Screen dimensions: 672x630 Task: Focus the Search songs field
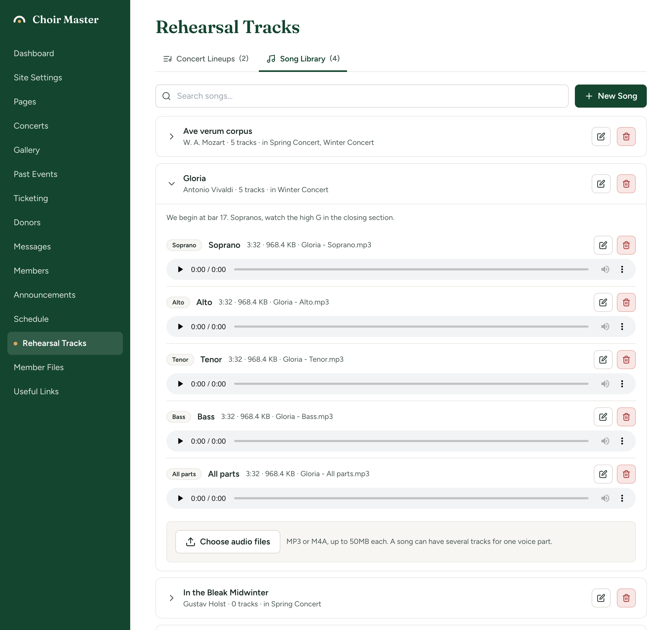[x=362, y=96]
